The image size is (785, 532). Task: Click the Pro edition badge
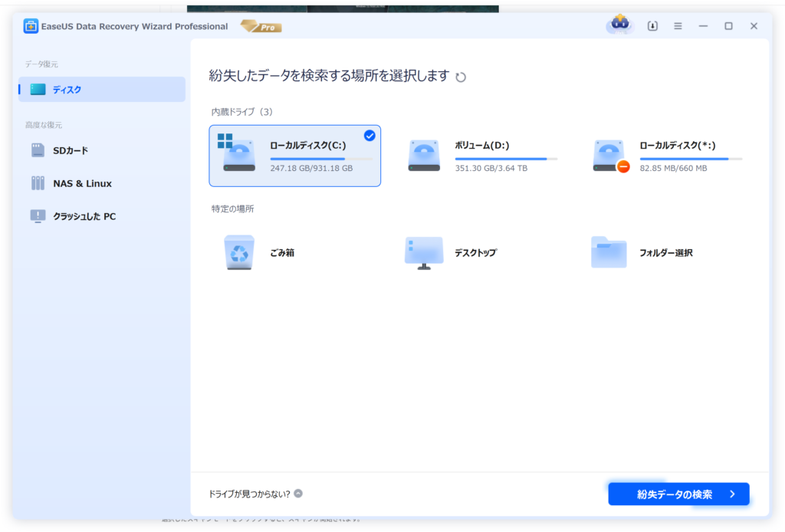click(x=261, y=27)
